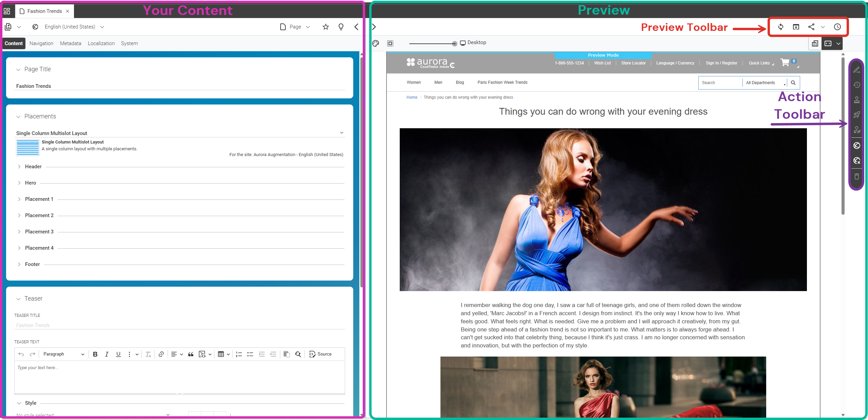Open the Paragraph style dropdown
The width and height of the screenshot is (868, 420).
click(63, 354)
